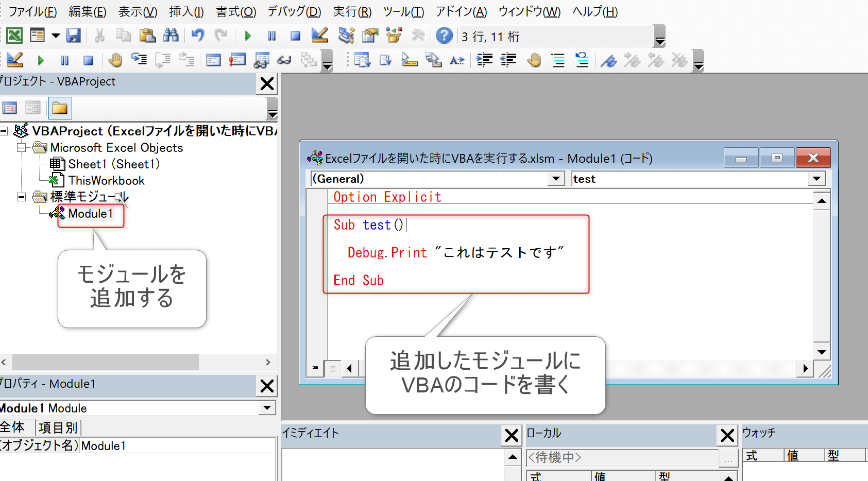Switch to Procedure View in code window

(x=315, y=368)
